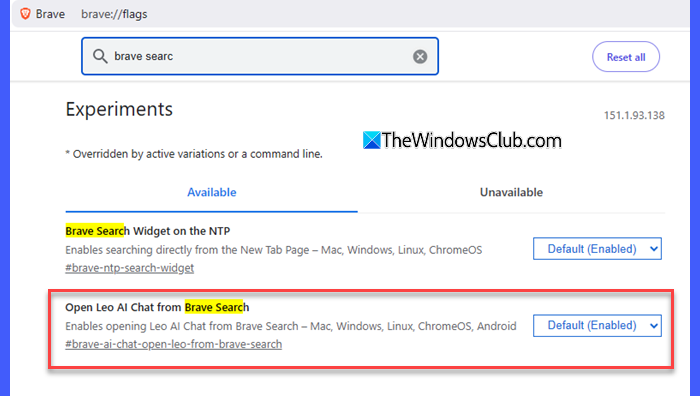Select 'Open Leo AI Chat from Brave Search' title
The height and width of the screenshot is (396, 700).
[x=157, y=307]
